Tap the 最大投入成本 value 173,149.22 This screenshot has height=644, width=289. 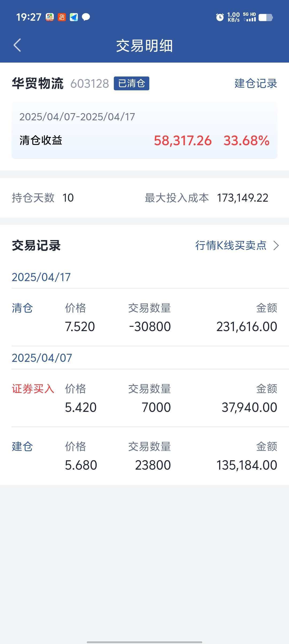point(242,198)
